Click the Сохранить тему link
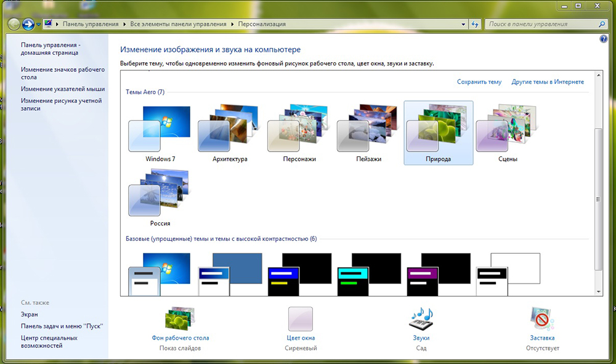The height and width of the screenshot is (364, 616). (x=479, y=82)
